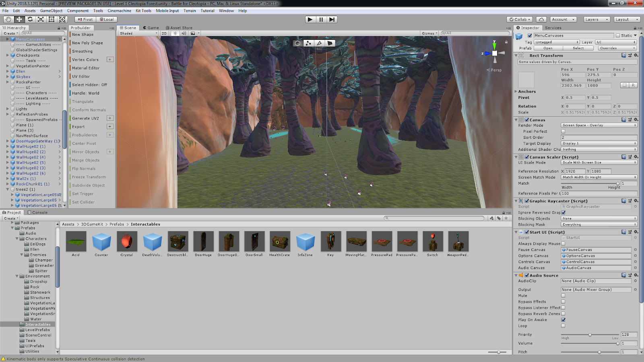Open the prefab Overrides dropdown

617,48
